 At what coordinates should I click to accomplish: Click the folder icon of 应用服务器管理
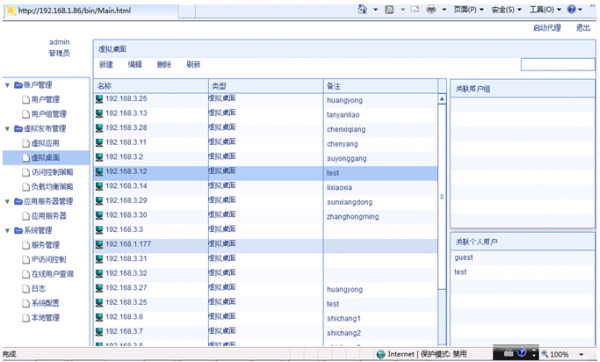pos(18,201)
